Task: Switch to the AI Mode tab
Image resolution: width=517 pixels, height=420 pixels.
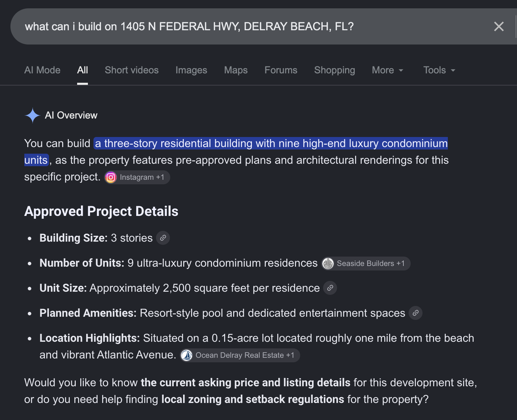Action: [42, 70]
